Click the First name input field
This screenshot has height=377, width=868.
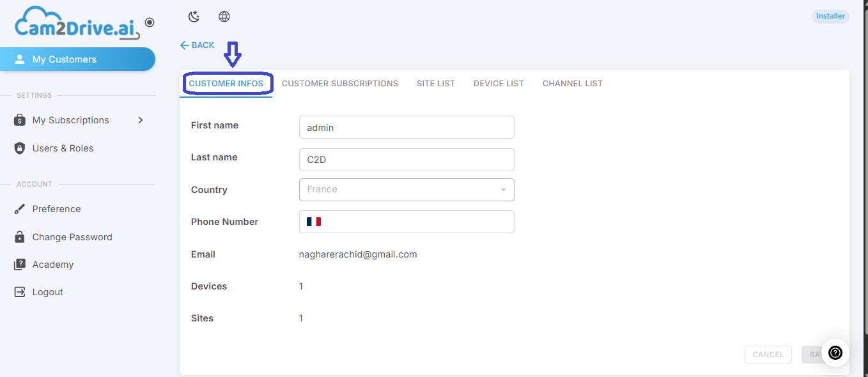click(407, 127)
